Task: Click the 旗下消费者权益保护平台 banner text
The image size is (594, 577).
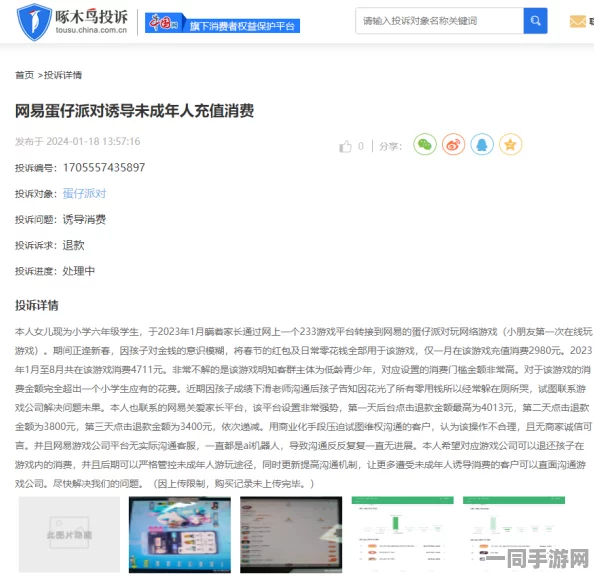Action: pyautogui.click(x=242, y=26)
